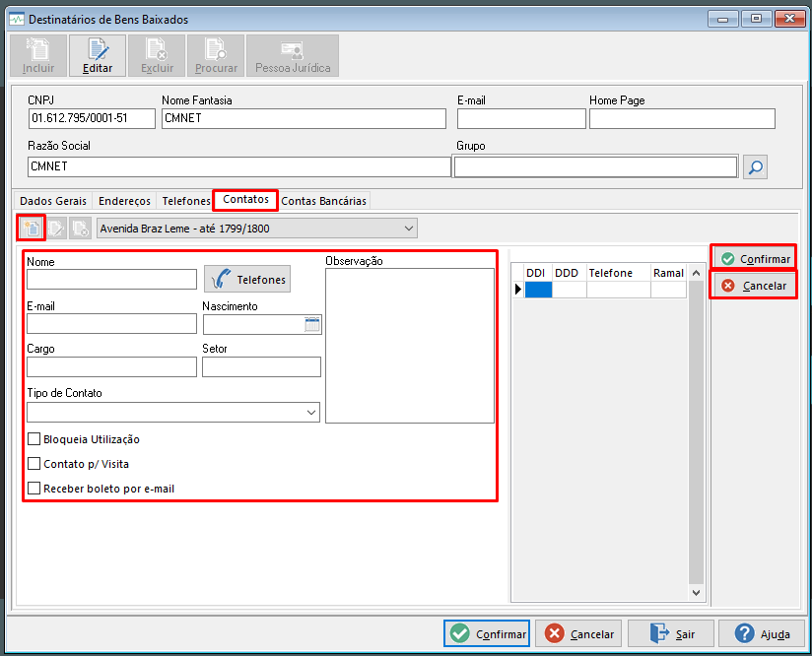The width and height of the screenshot is (812, 656).
Task: Click delete contact icon beside address dropdown
Action: [x=80, y=228]
